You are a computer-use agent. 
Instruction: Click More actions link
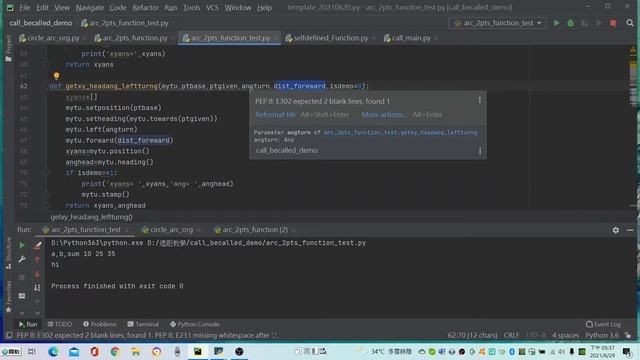[384, 115]
